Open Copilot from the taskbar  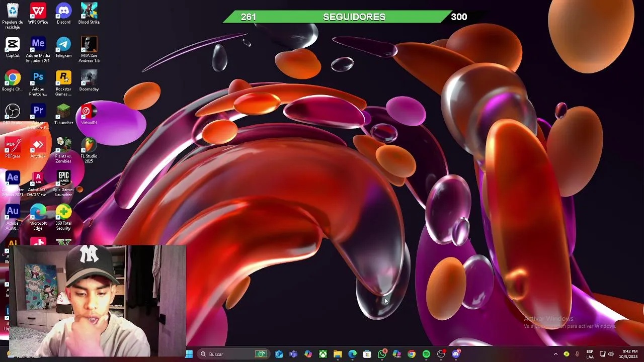[308, 354]
